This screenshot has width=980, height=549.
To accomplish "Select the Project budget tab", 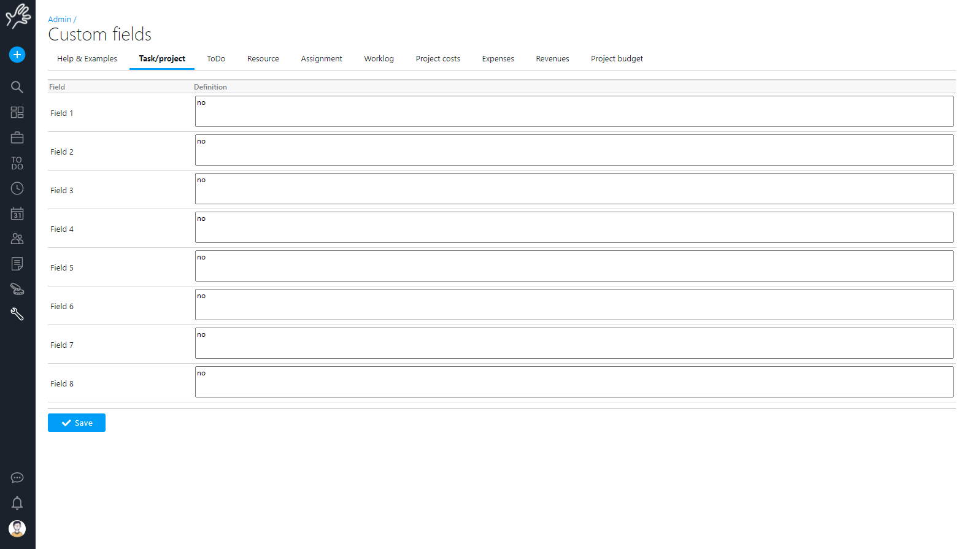I will click(617, 59).
